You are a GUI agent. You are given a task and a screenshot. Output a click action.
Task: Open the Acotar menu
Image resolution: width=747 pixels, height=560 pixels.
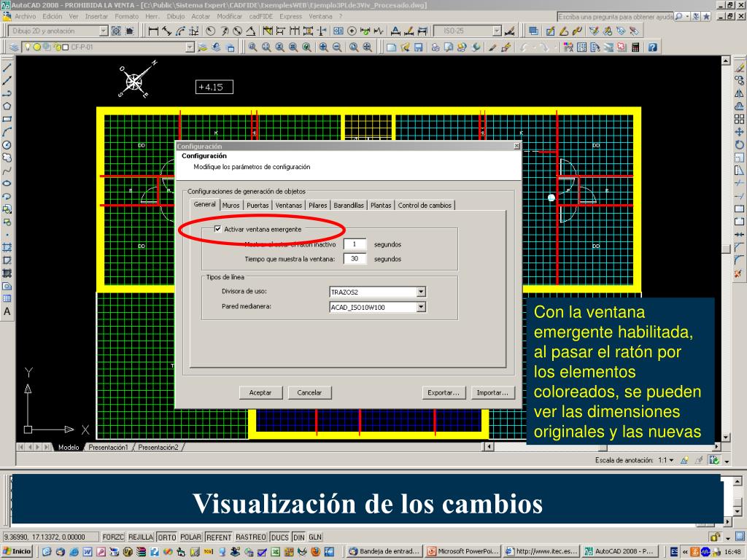pos(201,16)
